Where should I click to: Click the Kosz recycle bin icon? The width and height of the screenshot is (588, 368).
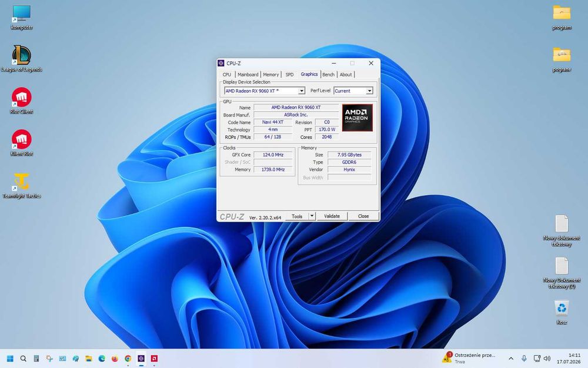(x=562, y=312)
